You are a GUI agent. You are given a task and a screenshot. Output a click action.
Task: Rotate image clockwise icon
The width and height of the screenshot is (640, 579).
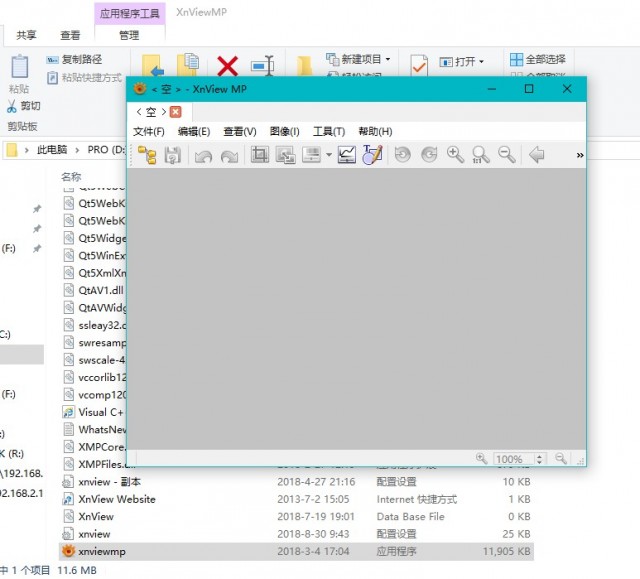point(429,155)
